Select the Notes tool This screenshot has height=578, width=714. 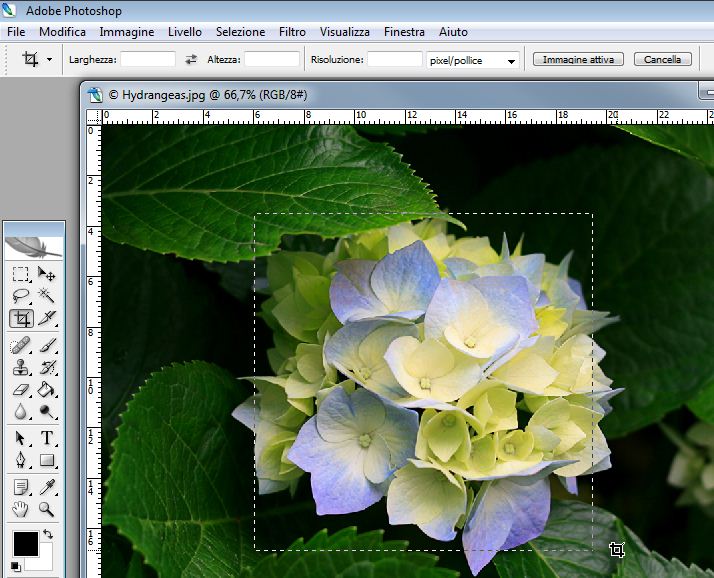20,487
